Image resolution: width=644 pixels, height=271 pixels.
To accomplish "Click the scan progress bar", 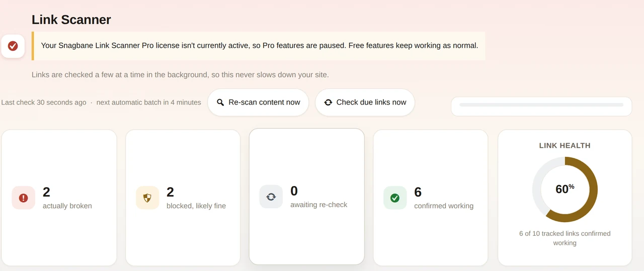I will [x=541, y=105].
